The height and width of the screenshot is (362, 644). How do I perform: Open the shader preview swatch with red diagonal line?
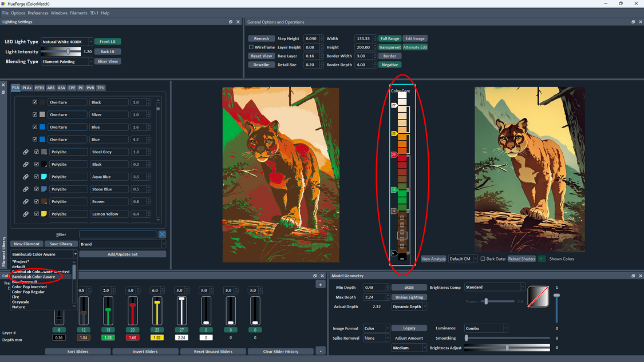[538, 296]
